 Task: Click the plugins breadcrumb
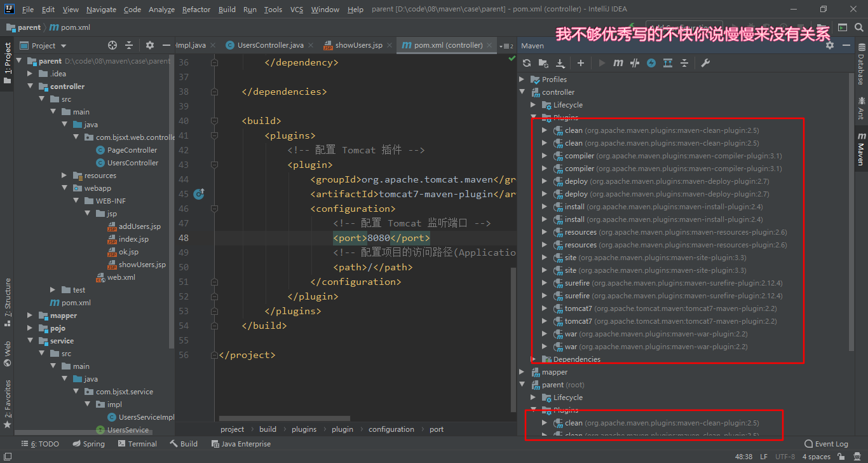coord(304,429)
